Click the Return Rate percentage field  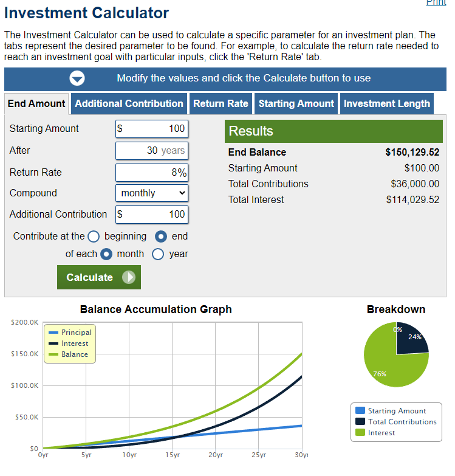click(151, 173)
